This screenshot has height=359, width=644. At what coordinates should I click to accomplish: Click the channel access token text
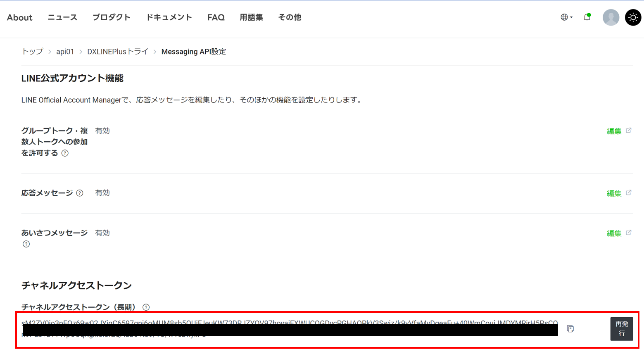click(289, 323)
